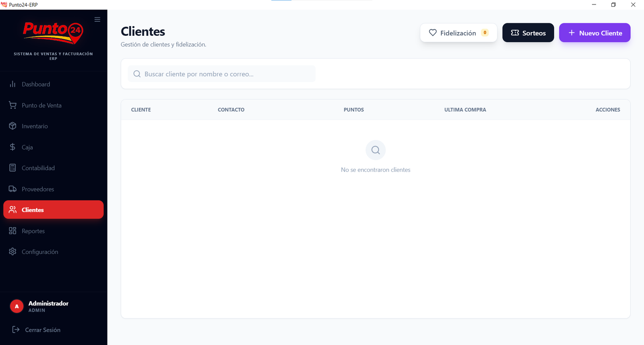Click the plus icon in Nuevo Cliente
The height and width of the screenshot is (345, 644).
(572, 33)
